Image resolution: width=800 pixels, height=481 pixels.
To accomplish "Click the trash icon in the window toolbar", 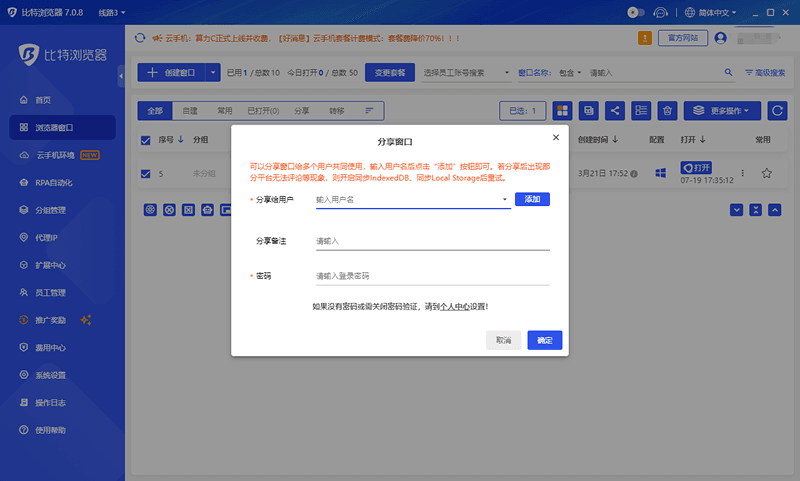I will click(667, 110).
